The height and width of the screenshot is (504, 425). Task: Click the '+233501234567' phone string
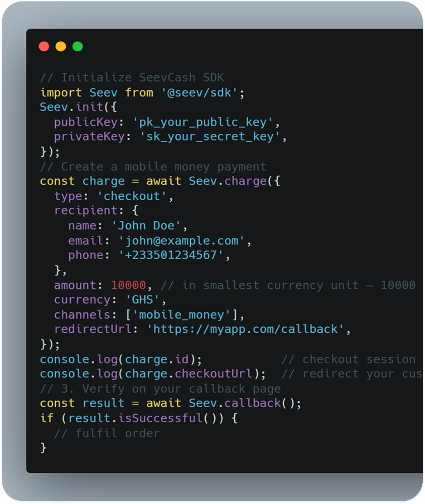(x=171, y=255)
